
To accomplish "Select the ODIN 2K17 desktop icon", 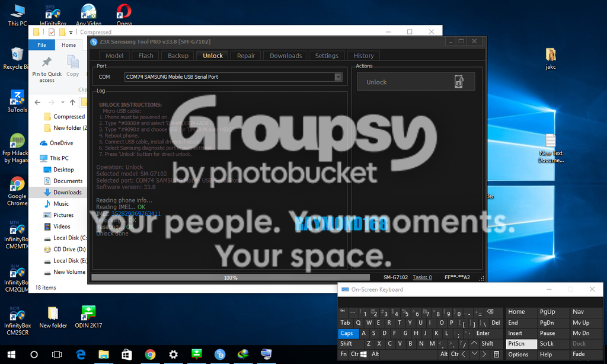I will [88, 318].
